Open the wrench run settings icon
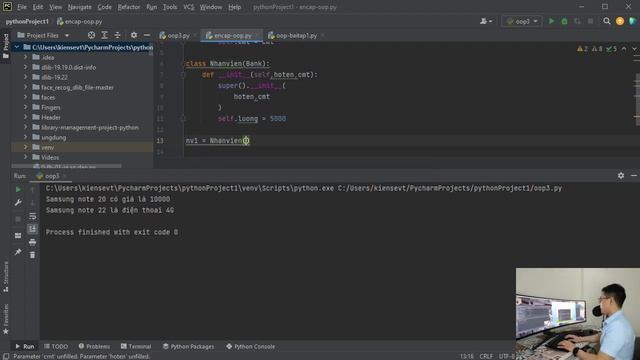 pyautogui.click(x=18, y=203)
